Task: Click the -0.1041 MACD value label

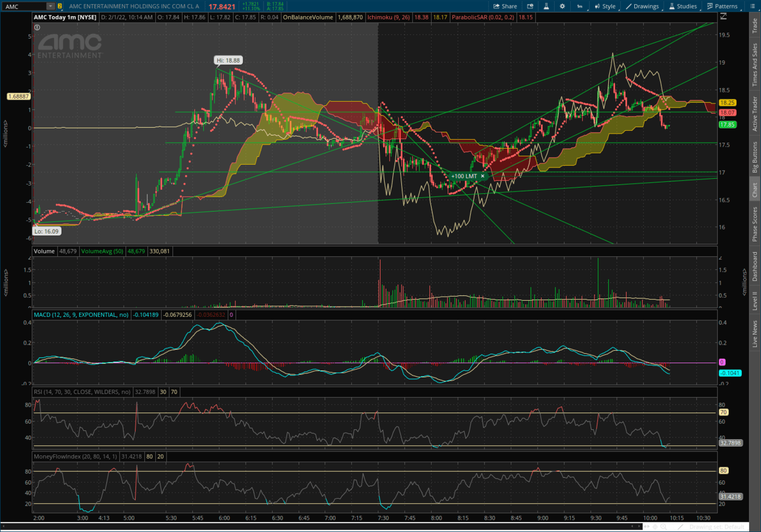Action: (729, 373)
